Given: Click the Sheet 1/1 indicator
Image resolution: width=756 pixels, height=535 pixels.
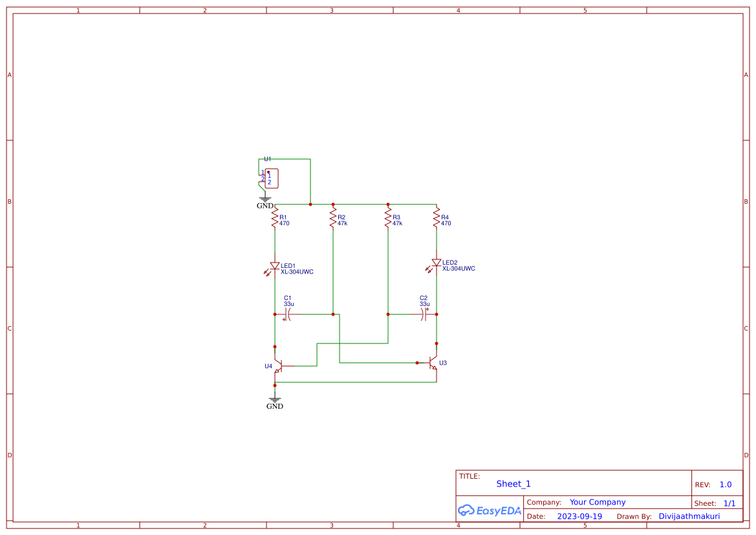Looking at the screenshot, I should click(729, 503).
